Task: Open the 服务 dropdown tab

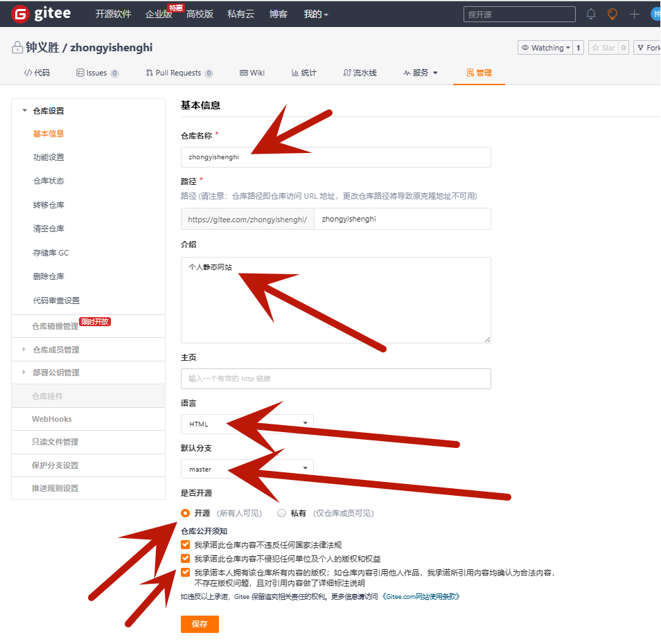Action: [421, 73]
